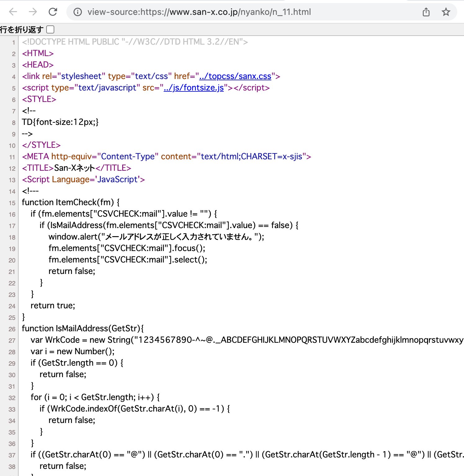Open the ../topcss/sanx.css stylesheet link
464x476 pixels.
point(235,76)
